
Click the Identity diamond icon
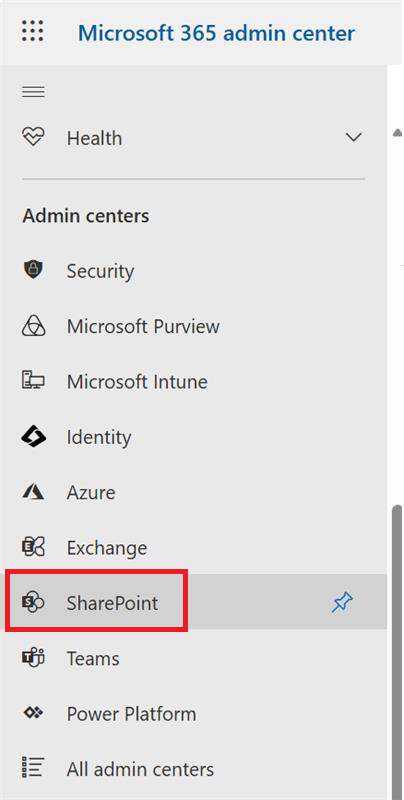(33, 437)
